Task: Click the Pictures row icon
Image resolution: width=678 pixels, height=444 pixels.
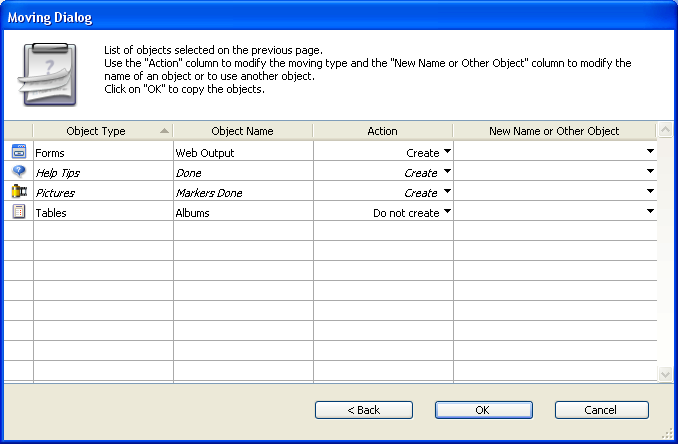Action: coord(18,192)
